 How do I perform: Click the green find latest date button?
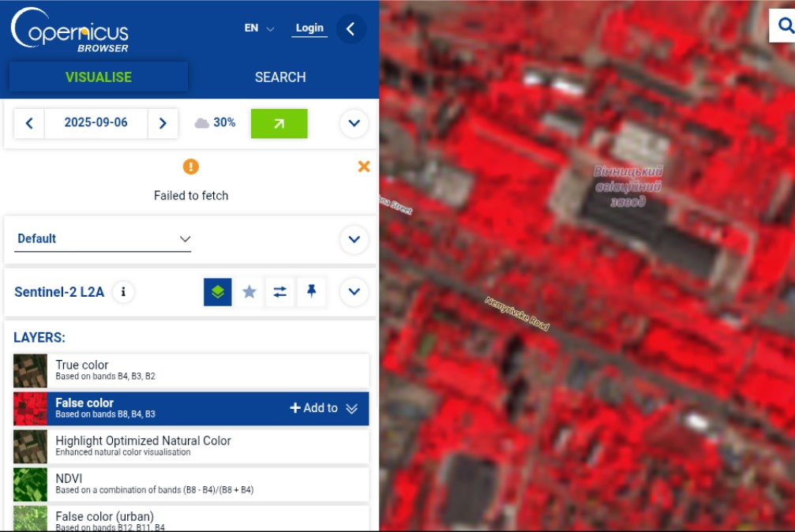point(279,123)
